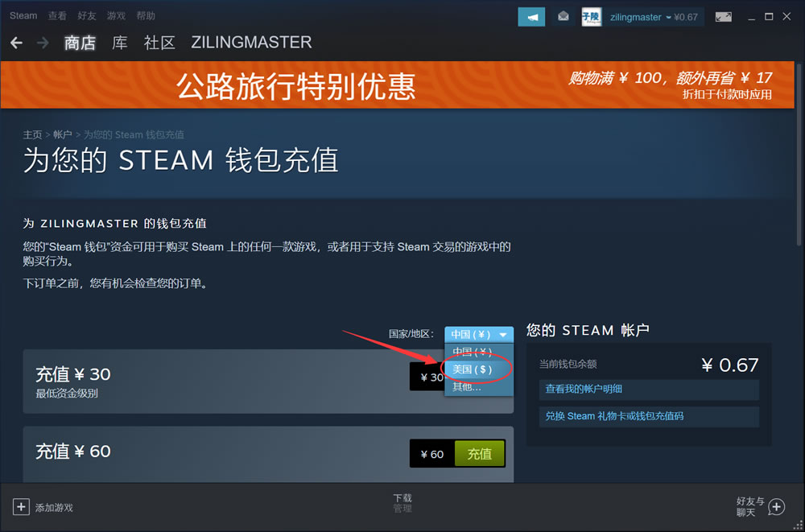Open the 游戏 menu

116,16
